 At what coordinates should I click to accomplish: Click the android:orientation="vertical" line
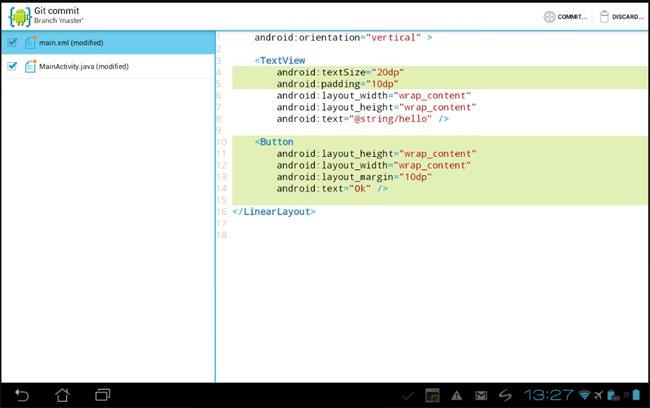(343, 37)
